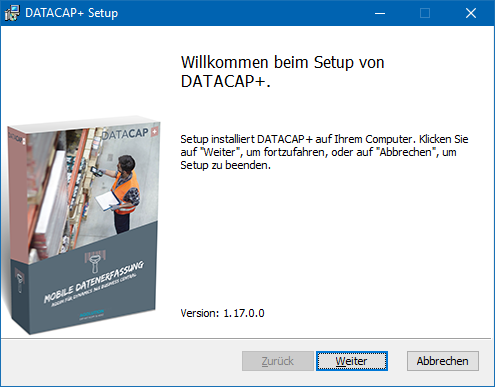Click the "Setup installiert DATACAP+" description paragraph
The height and width of the screenshot is (387, 495).
[324, 152]
